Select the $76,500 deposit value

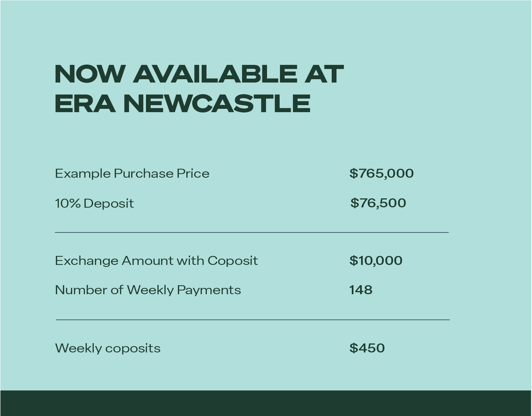(x=378, y=203)
